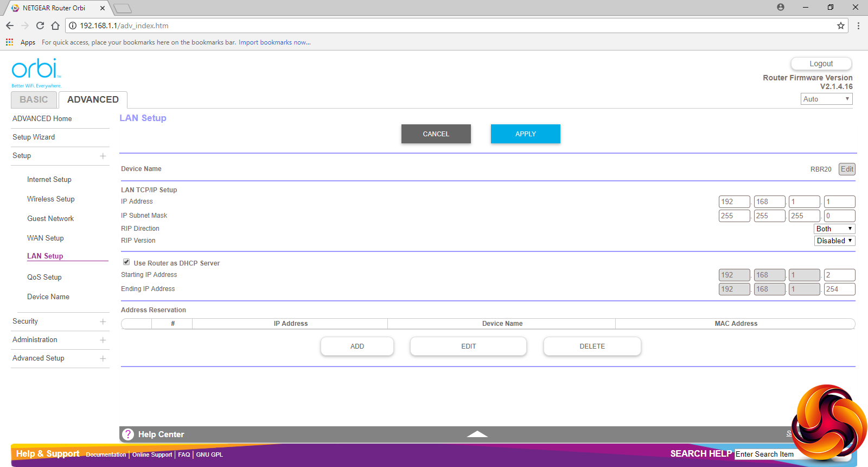Click the browser home icon
The height and width of the screenshot is (467, 868).
(x=55, y=26)
